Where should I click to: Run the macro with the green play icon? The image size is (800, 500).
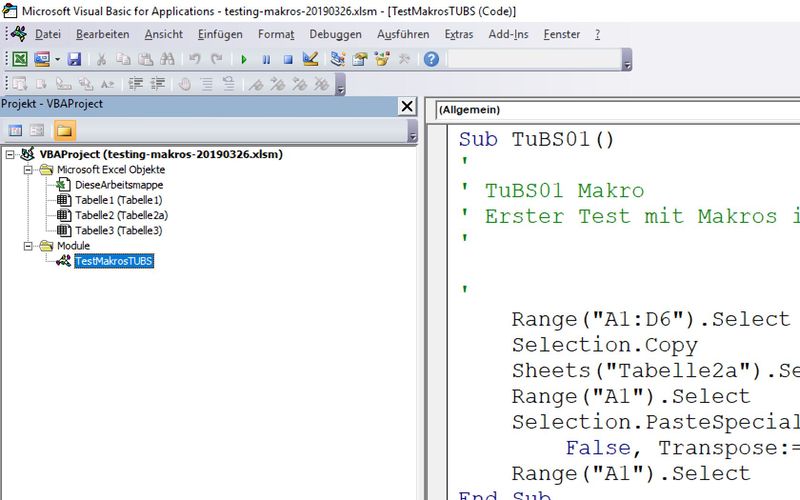243,59
